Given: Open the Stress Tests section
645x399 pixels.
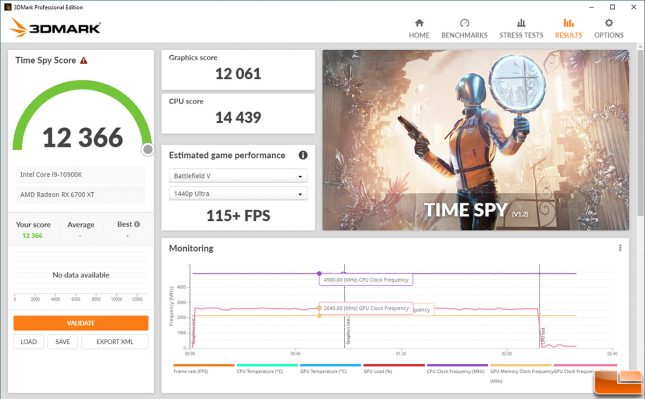Looking at the screenshot, I should point(521,28).
